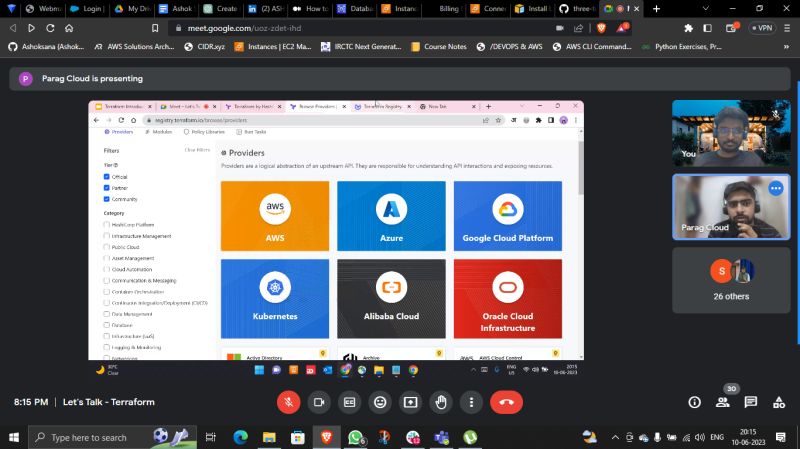Open the Activities icon in Meet
The image size is (800, 449).
point(779,403)
